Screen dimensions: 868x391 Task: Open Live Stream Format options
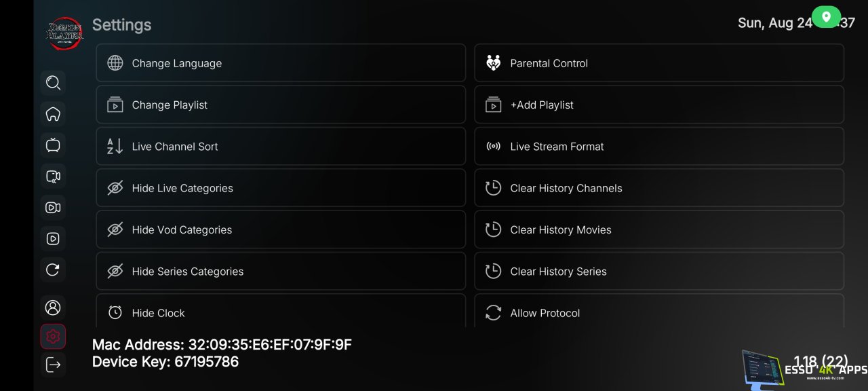(x=658, y=147)
